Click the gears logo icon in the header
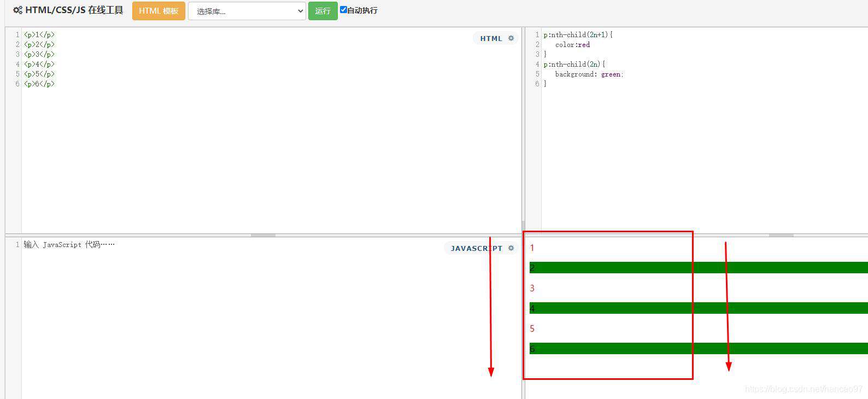 tap(18, 10)
